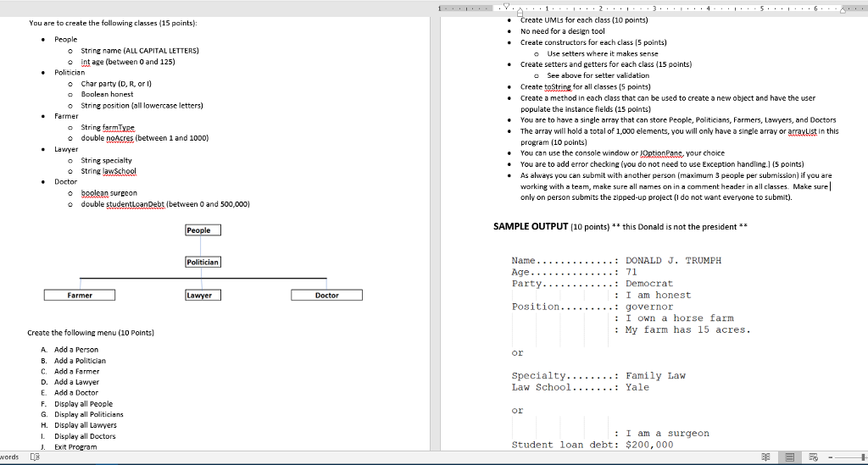868x465 pixels.
Task: Click the sample output name 'DONALD J. TRUMPH'
Action: tap(673, 260)
